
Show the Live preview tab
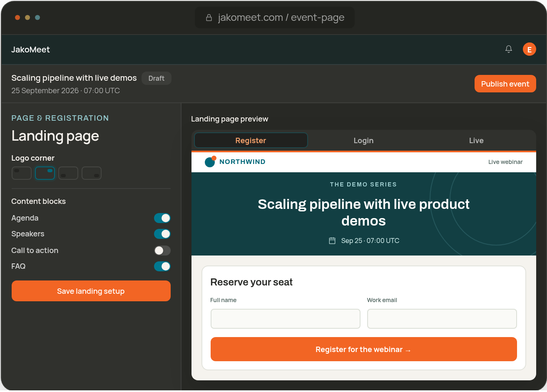point(476,140)
